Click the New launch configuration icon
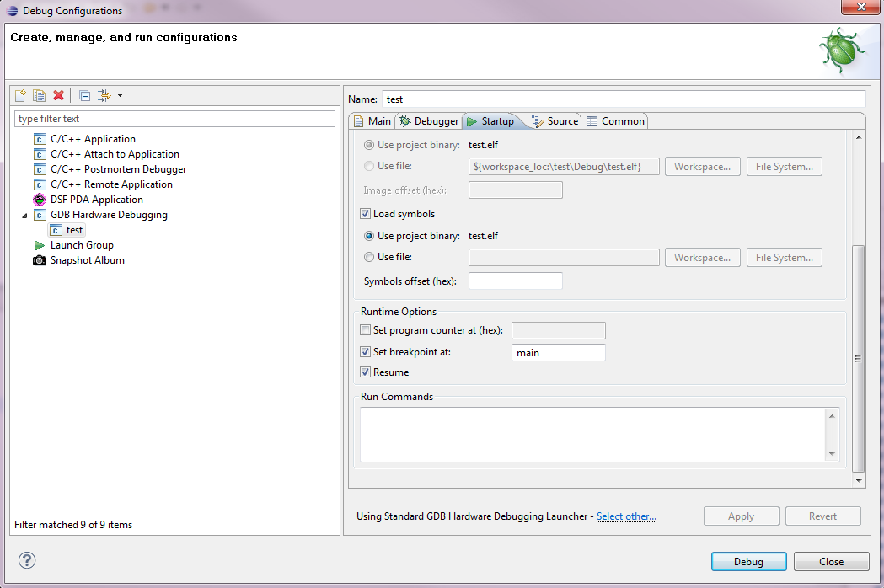Viewport: 884px width, 588px height. [x=21, y=96]
